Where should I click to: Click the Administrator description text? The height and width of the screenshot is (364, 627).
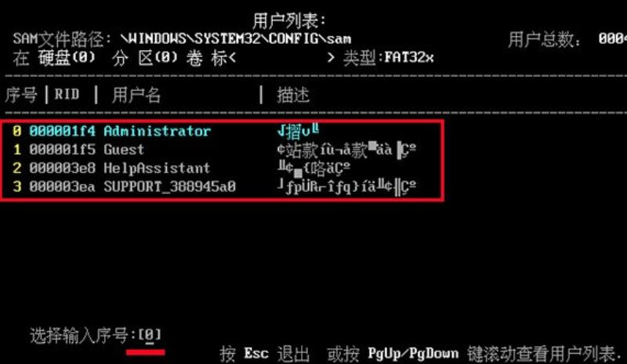299,131
